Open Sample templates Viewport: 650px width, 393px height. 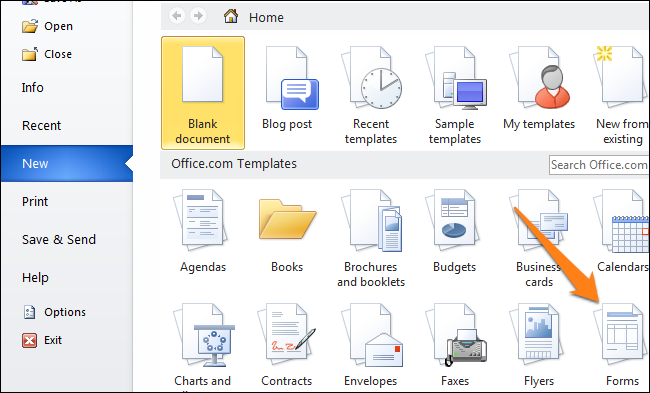tap(455, 95)
